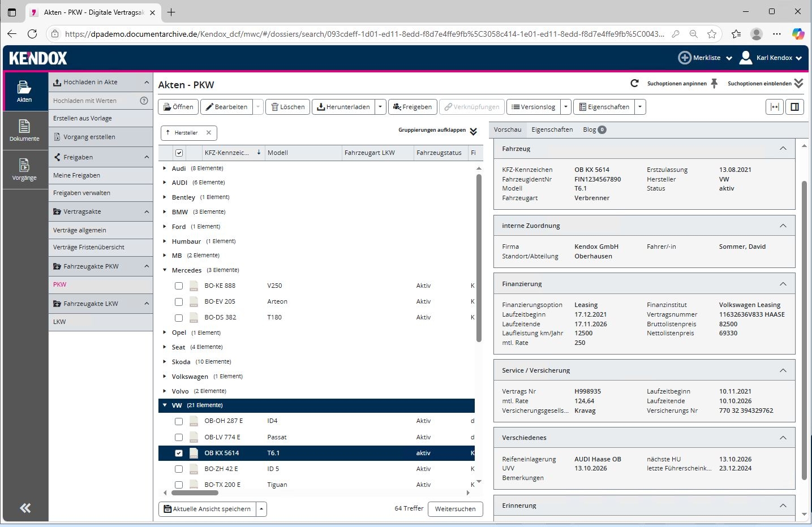Click the Freigeben button
The image size is (812, 527).
click(413, 107)
